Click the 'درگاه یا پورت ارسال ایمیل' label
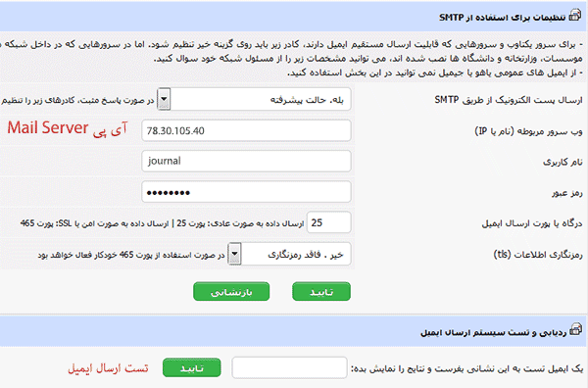The image size is (588, 388). [532, 223]
